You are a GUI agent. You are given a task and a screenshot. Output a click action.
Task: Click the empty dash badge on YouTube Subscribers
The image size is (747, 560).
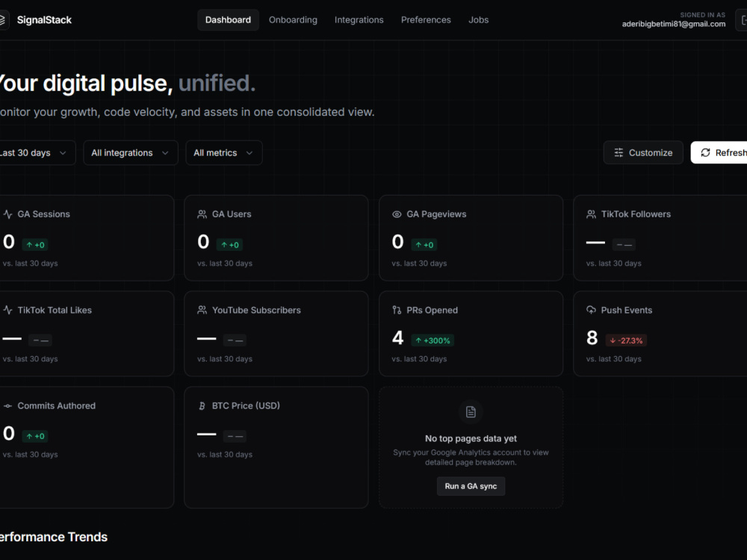(235, 340)
